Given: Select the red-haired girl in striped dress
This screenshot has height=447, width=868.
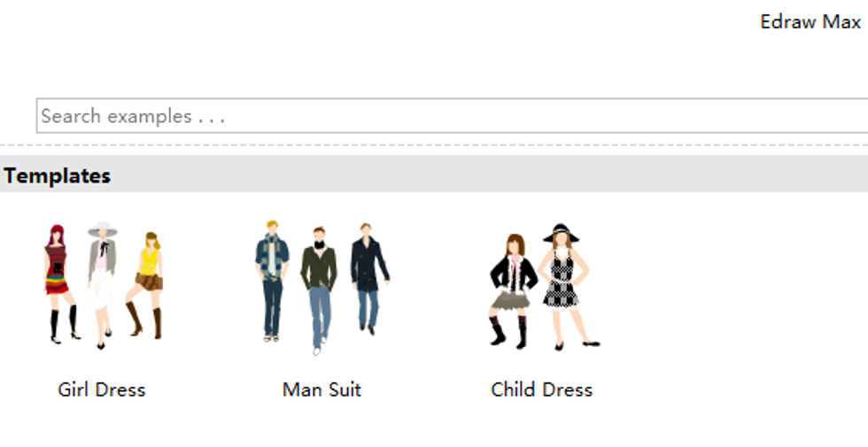Looking at the screenshot, I should pos(60,284).
